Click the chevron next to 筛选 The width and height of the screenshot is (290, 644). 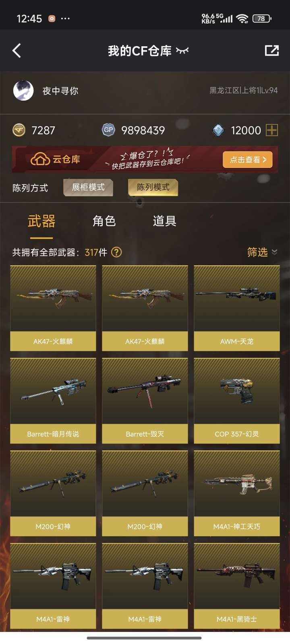275,252
